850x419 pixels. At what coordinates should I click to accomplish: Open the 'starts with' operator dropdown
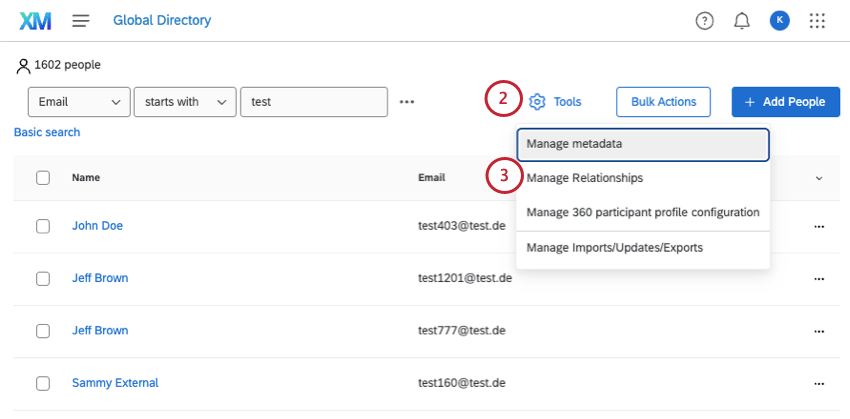[x=185, y=102]
